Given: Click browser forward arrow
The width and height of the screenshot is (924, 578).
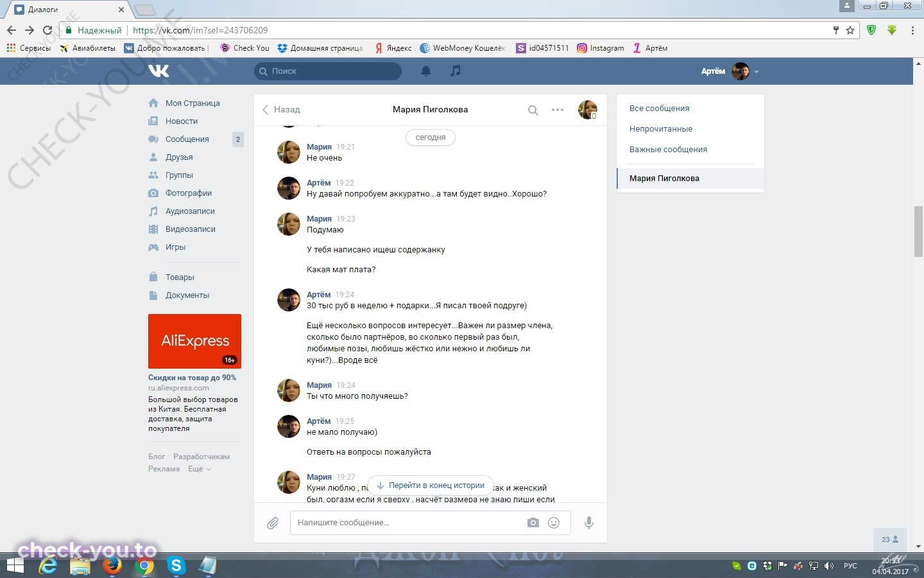Looking at the screenshot, I should [30, 30].
